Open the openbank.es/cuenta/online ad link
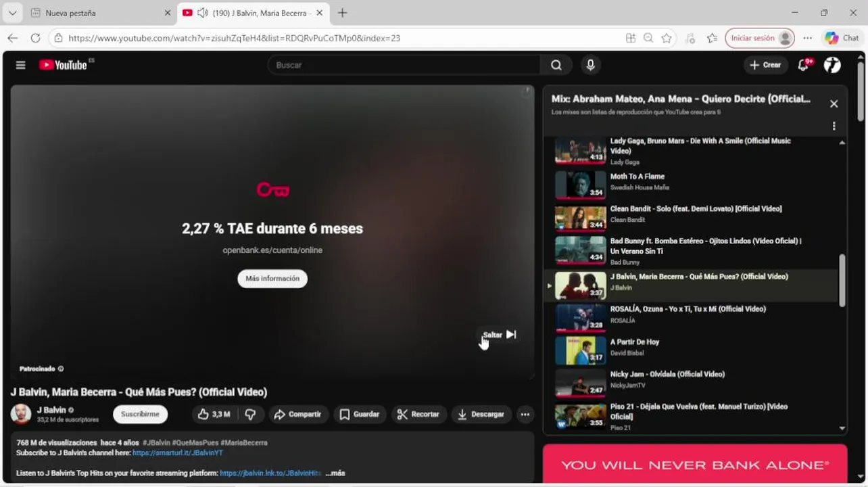 (x=272, y=250)
